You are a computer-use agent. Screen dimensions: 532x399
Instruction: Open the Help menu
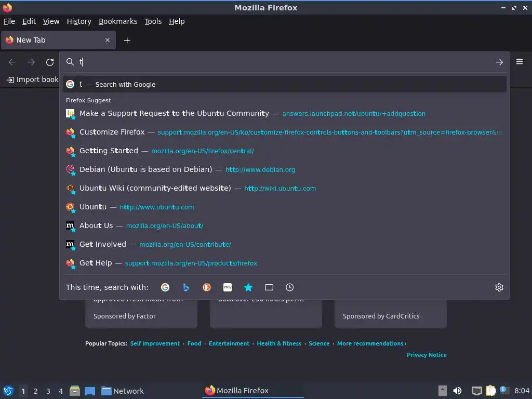[177, 21]
